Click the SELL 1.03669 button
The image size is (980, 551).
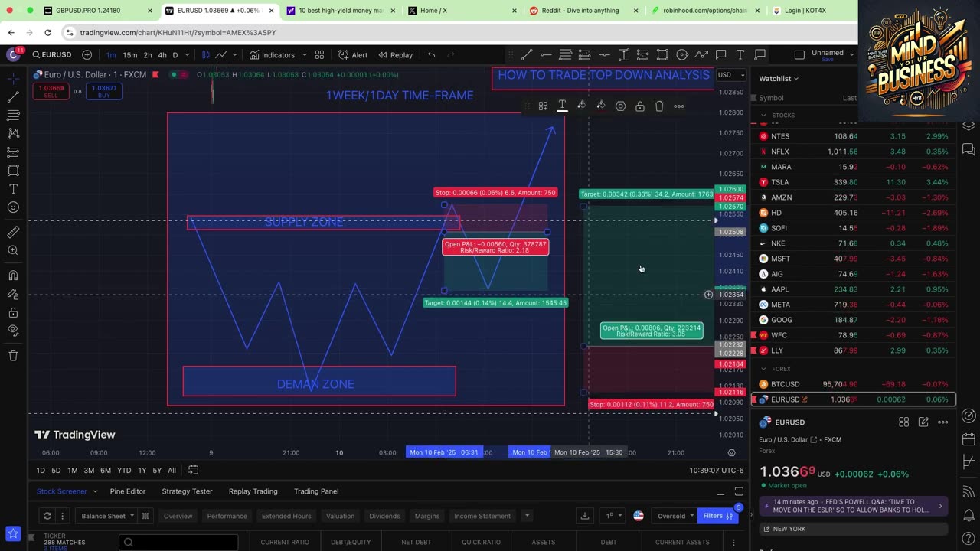pos(51,91)
